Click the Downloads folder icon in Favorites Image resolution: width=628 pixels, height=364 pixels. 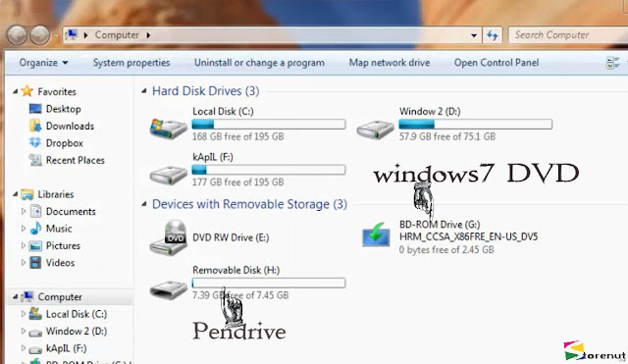coord(35,126)
